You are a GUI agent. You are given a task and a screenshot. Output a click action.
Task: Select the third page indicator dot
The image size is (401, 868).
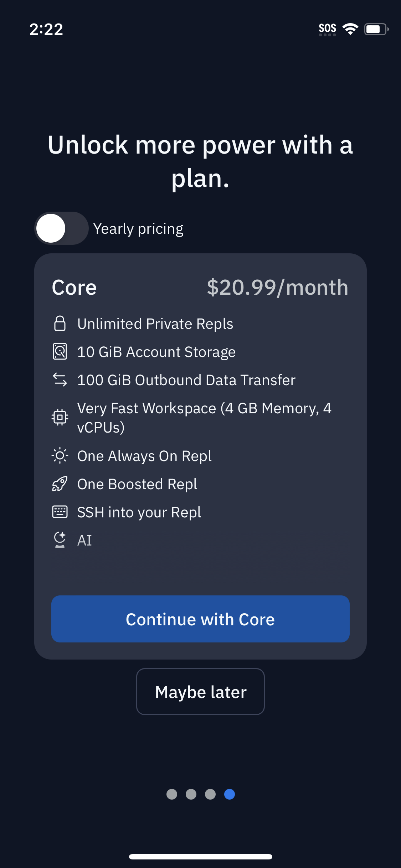[210, 794]
